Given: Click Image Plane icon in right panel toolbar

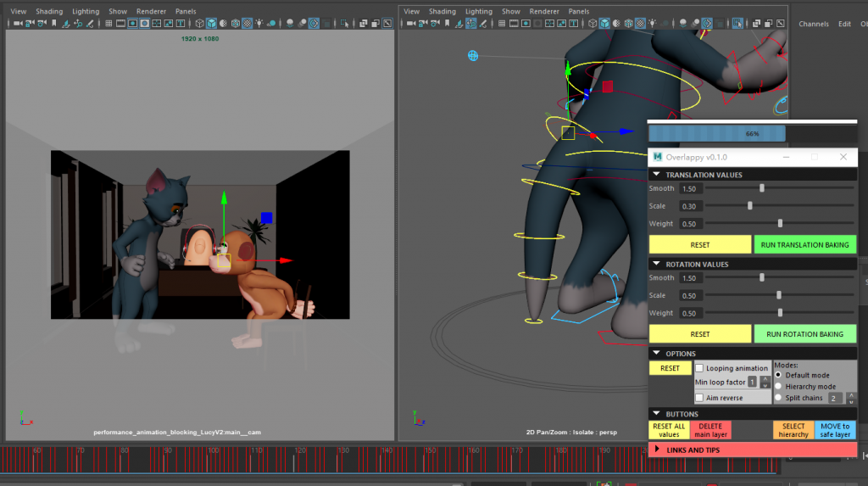Looking at the screenshot, I should (x=459, y=23).
